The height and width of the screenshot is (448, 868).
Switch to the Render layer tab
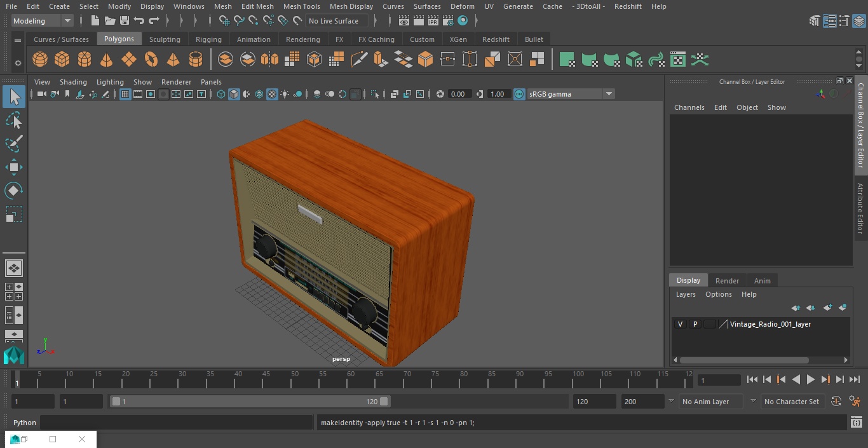coord(727,281)
